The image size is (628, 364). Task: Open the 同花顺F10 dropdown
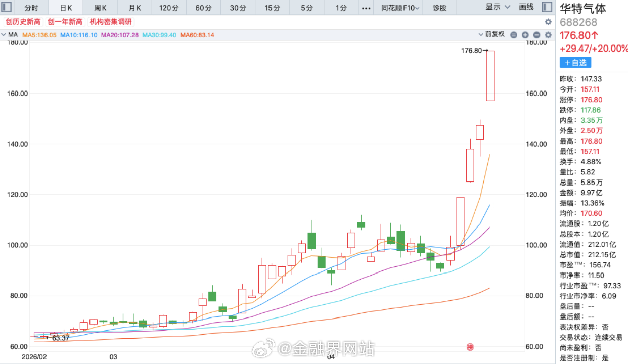tap(399, 8)
